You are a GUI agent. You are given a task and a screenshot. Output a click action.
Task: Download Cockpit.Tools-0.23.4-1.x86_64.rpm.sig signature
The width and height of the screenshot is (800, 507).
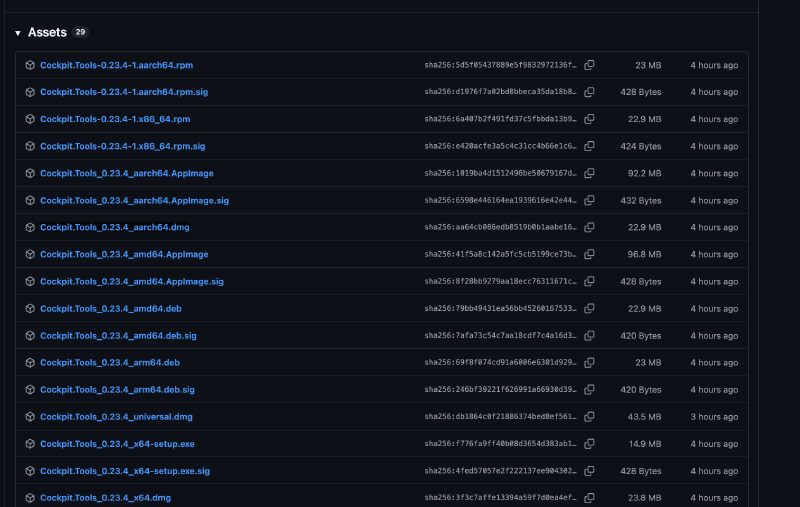(x=122, y=146)
